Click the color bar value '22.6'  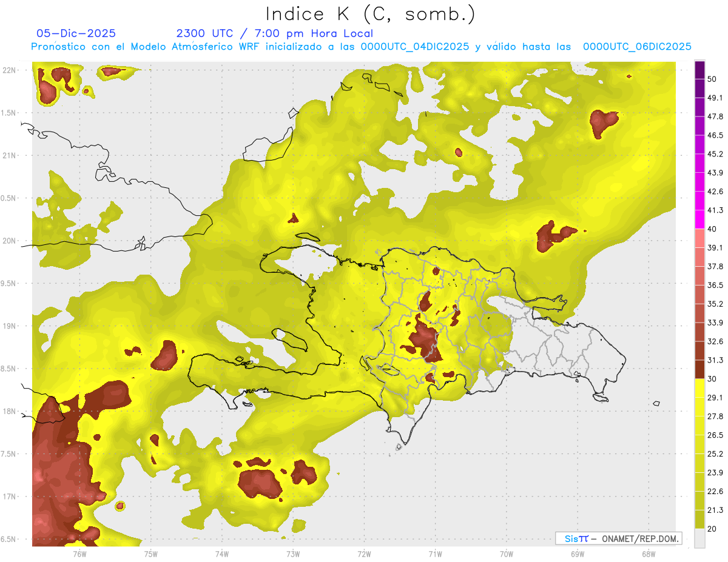click(715, 492)
